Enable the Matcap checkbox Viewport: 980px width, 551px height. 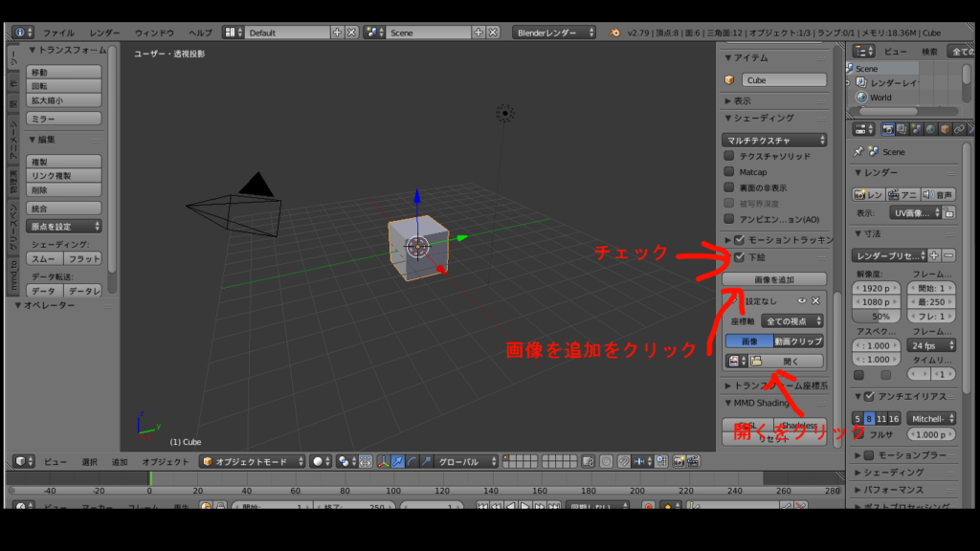729,171
